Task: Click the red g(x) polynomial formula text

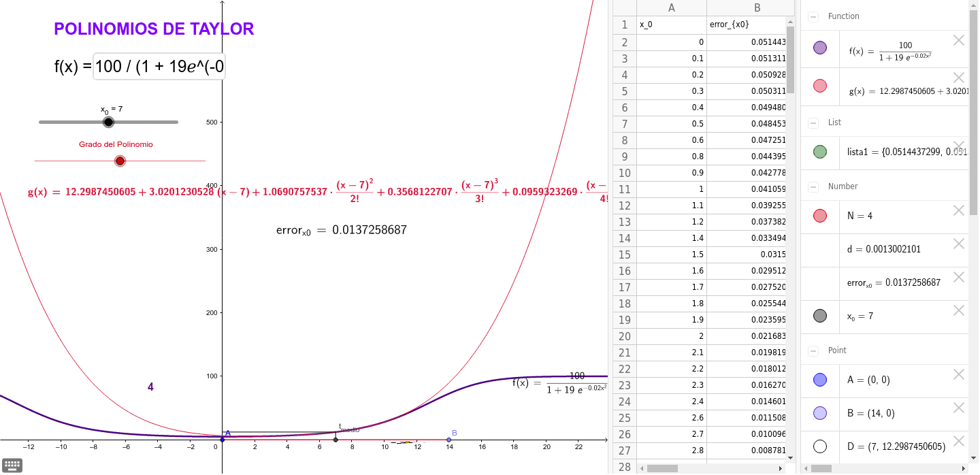Action: [318, 193]
